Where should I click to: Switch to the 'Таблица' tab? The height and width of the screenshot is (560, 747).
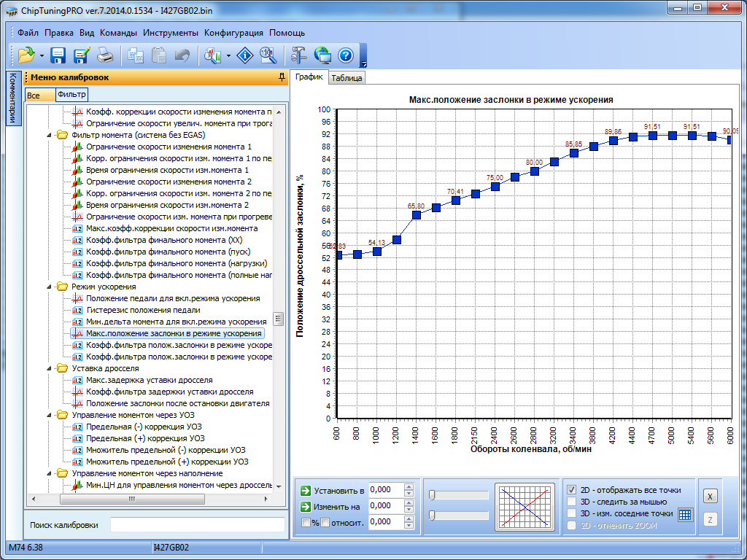tap(346, 78)
